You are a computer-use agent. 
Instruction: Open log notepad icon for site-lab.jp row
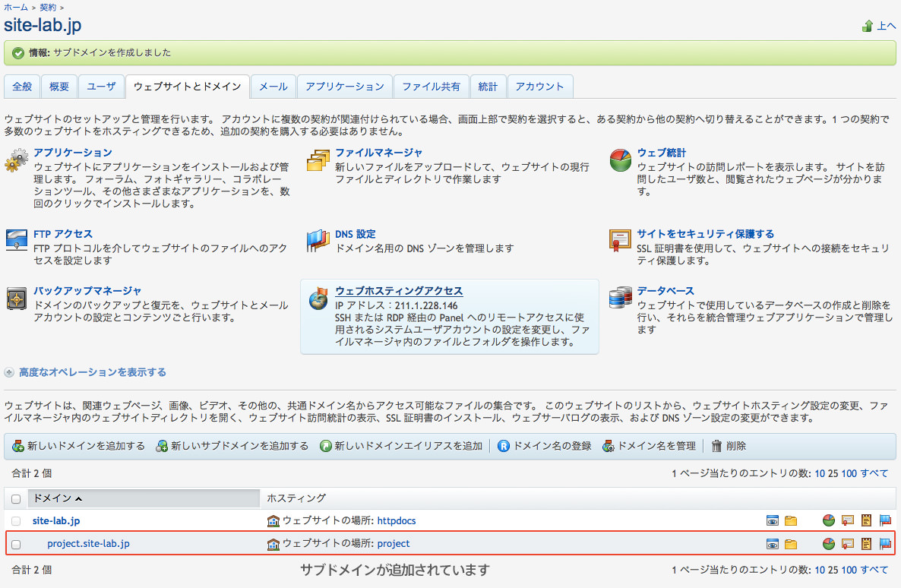point(866,521)
